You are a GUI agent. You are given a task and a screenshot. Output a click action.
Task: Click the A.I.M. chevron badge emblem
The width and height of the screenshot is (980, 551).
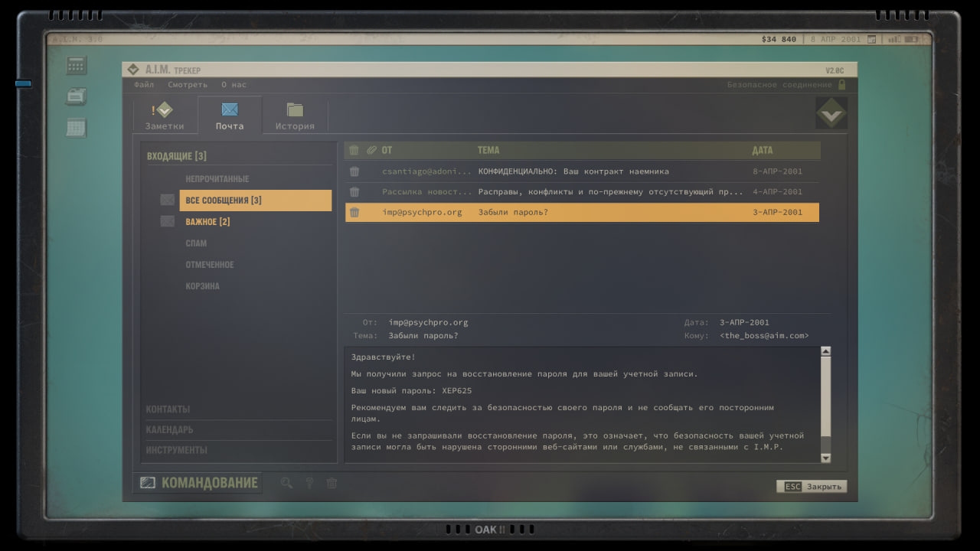(831, 114)
